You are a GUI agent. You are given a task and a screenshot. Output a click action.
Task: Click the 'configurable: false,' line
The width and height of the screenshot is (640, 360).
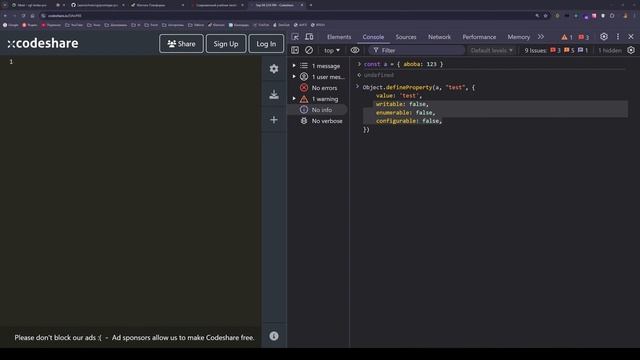click(x=409, y=121)
